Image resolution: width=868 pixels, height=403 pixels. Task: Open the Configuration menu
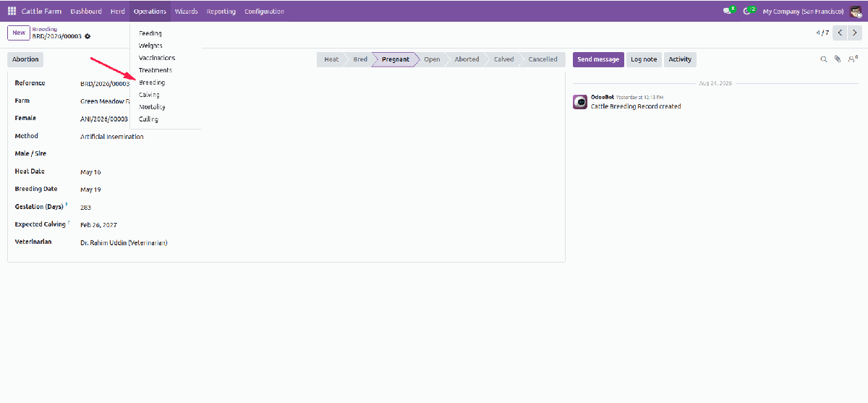(264, 12)
